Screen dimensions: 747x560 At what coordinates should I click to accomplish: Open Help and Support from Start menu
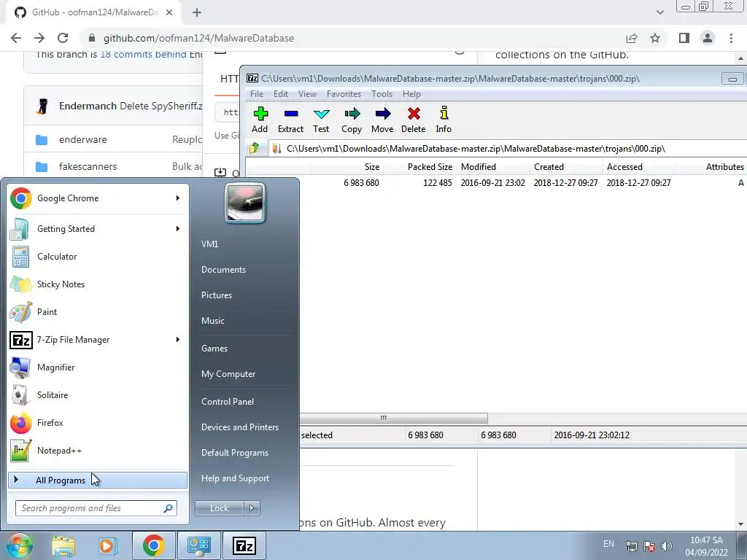coord(235,478)
